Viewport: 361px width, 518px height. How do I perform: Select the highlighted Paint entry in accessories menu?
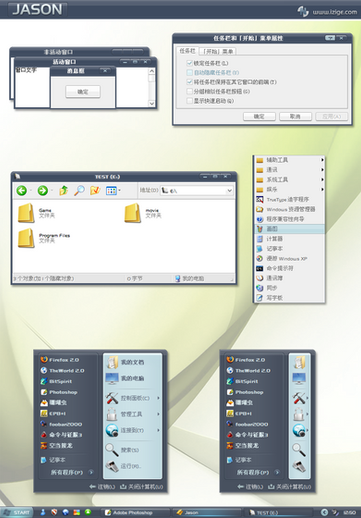(290, 229)
